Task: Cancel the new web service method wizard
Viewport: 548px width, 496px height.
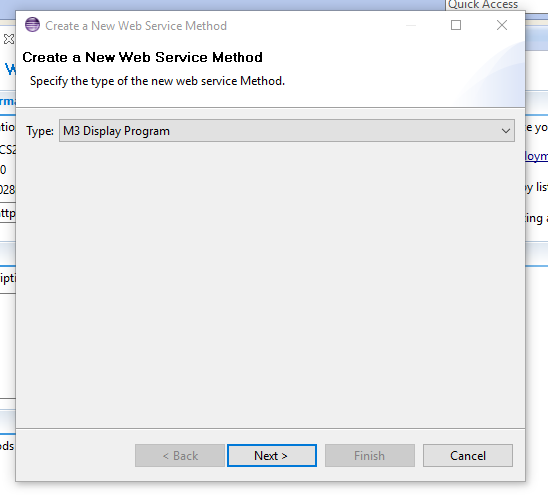Action: (x=468, y=455)
